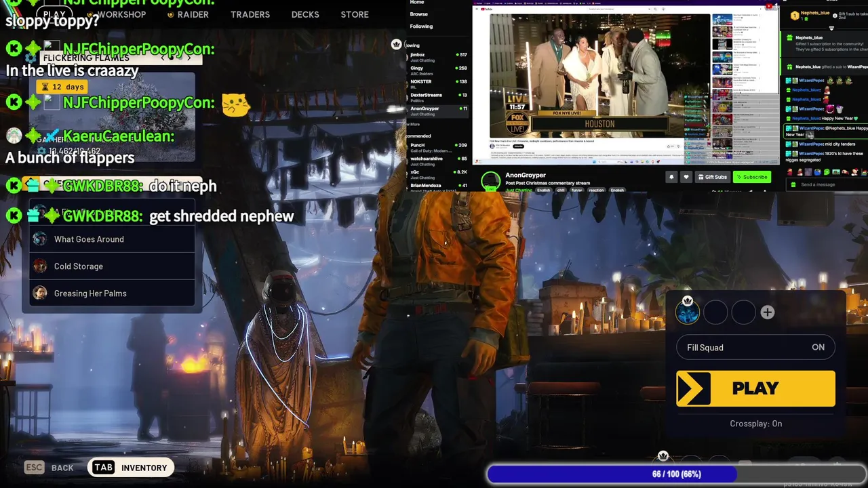Open the WORKSHOP menu tab

121,14
